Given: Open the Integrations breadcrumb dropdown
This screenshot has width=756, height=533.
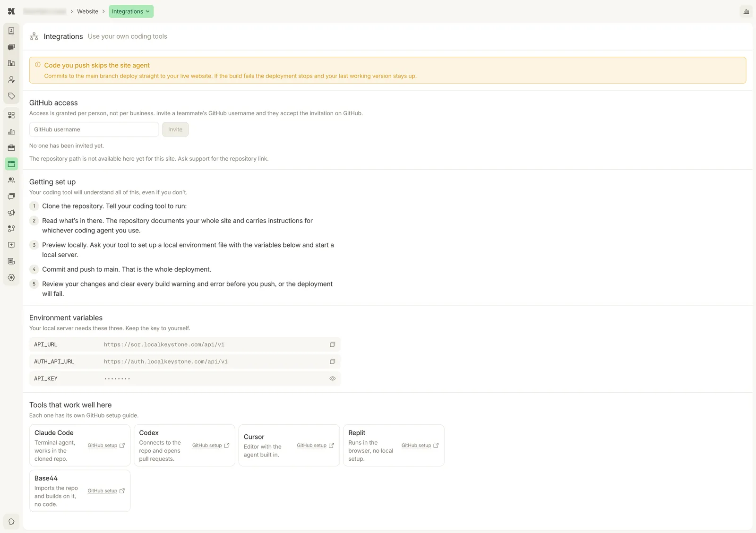Looking at the screenshot, I should point(131,11).
